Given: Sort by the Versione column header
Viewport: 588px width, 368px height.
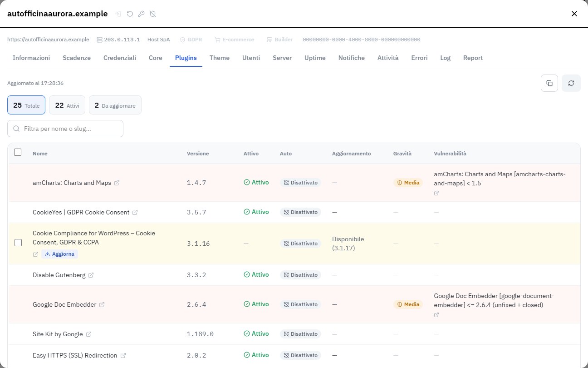Looking at the screenshot, I should tap(198, 154).
